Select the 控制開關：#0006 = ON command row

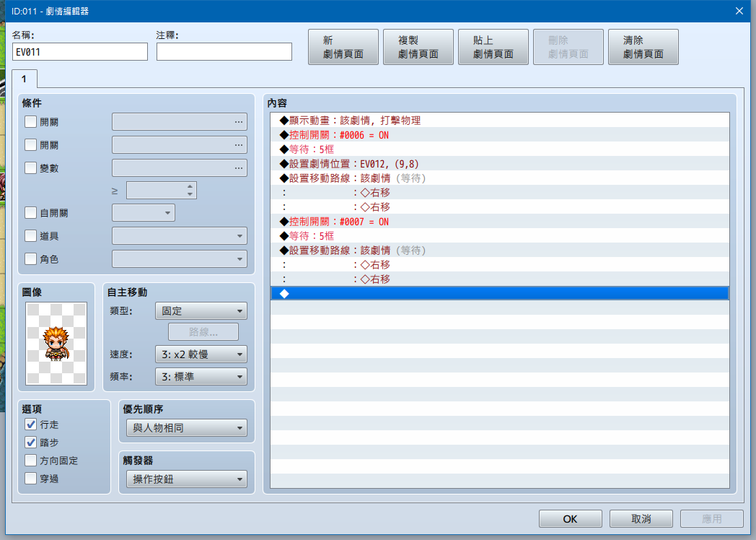[x=499, y=134]
